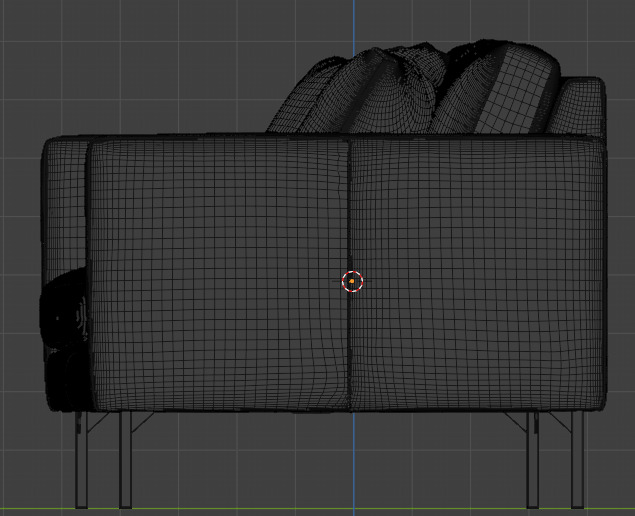
Task: Select the rightmost sofa leg
Action: (x=577, y=460)
